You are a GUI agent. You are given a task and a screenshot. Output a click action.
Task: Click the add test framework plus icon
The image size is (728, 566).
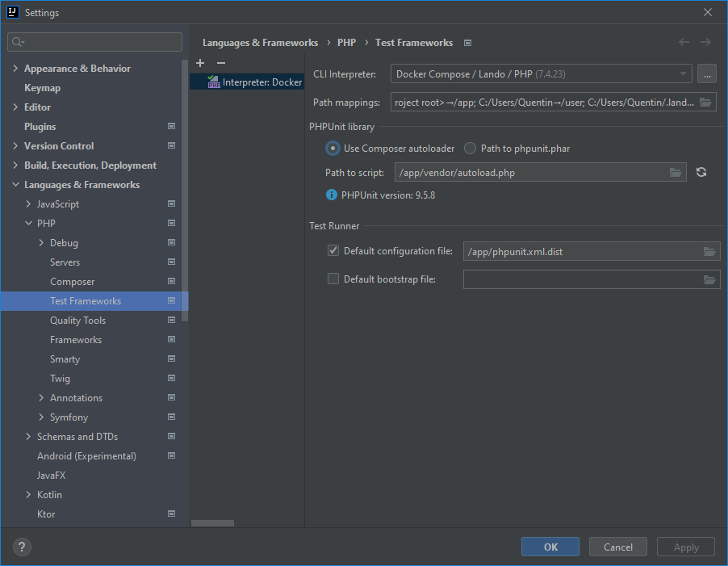[200, 63]
